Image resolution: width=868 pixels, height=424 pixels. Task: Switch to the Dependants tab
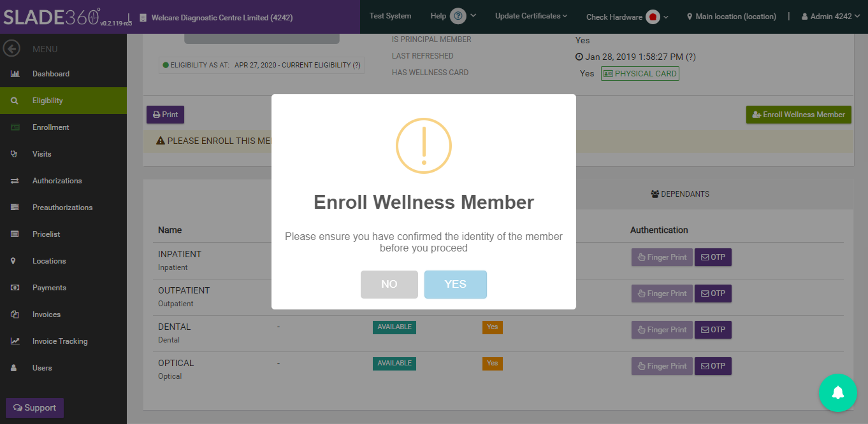680,194
